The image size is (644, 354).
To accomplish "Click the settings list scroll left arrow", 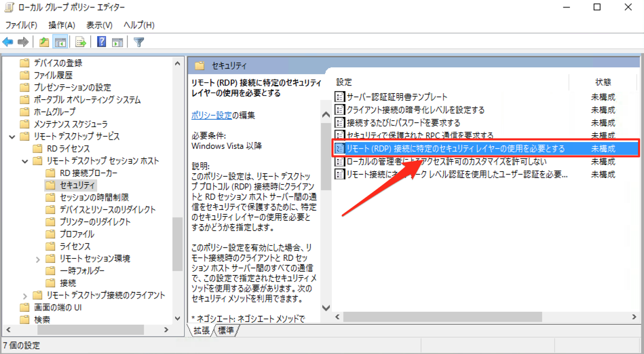I will point(337,317).
